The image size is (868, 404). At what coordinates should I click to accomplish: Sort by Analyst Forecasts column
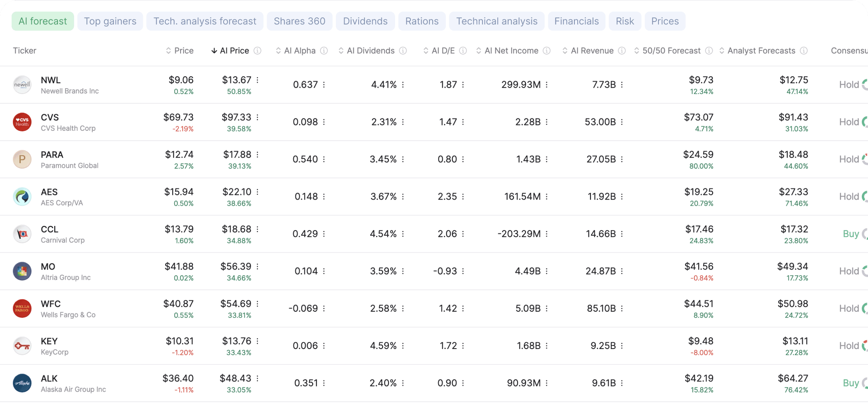[x=757, y=50]
